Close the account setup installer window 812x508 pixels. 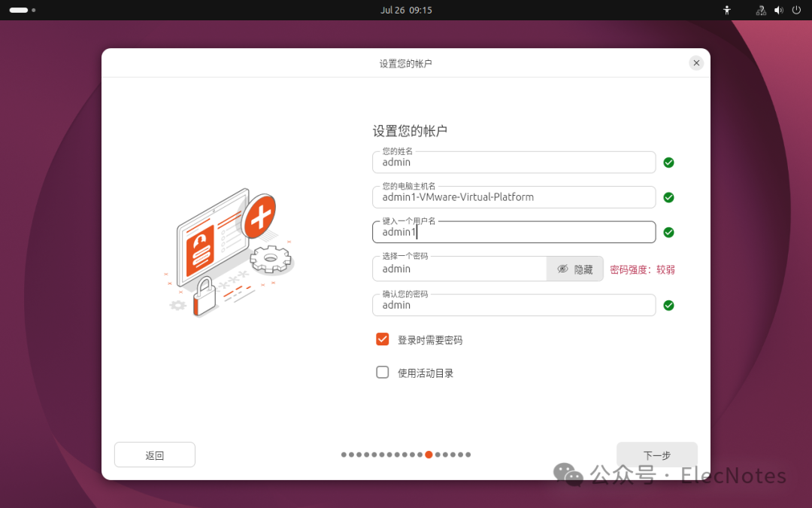click(696, 62)
